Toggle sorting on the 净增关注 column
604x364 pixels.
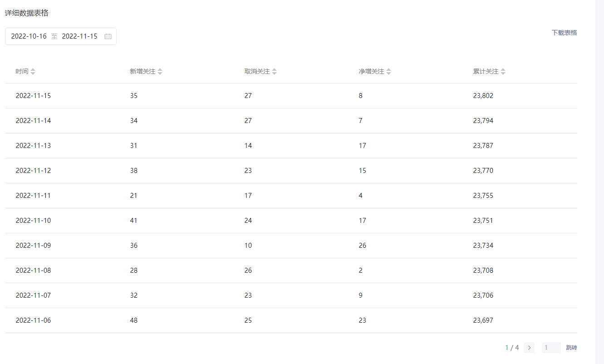[x=388, y=72]
